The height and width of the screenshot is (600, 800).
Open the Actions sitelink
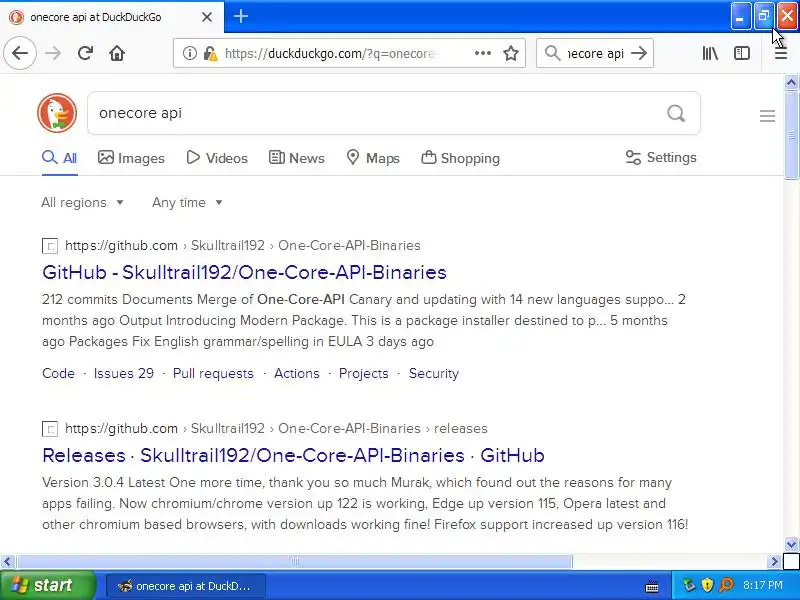tap(297, 373)
